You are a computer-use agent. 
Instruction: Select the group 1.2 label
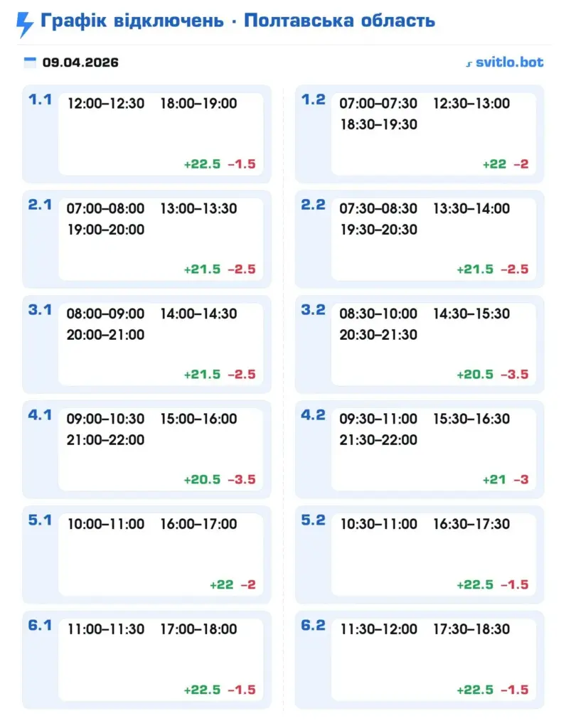pyautogui.click(x=313, y=100)
